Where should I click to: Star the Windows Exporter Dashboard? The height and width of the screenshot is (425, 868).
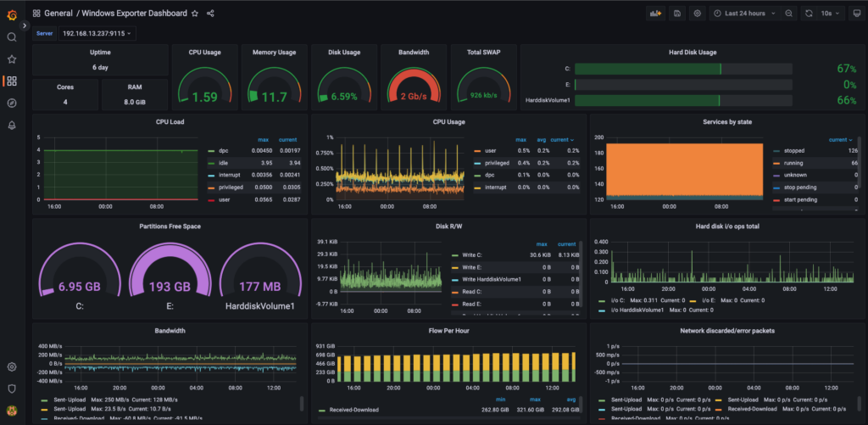[x=195, y=14]
